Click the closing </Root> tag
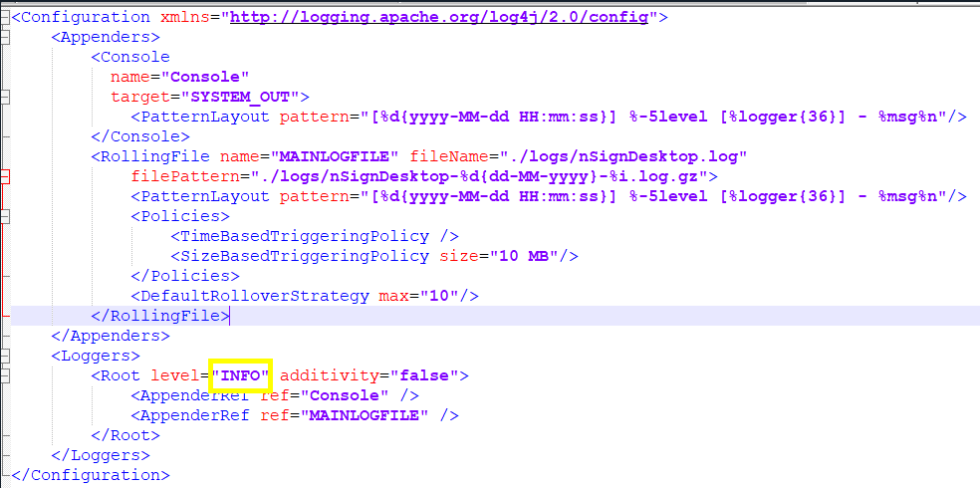 point(125,435)
